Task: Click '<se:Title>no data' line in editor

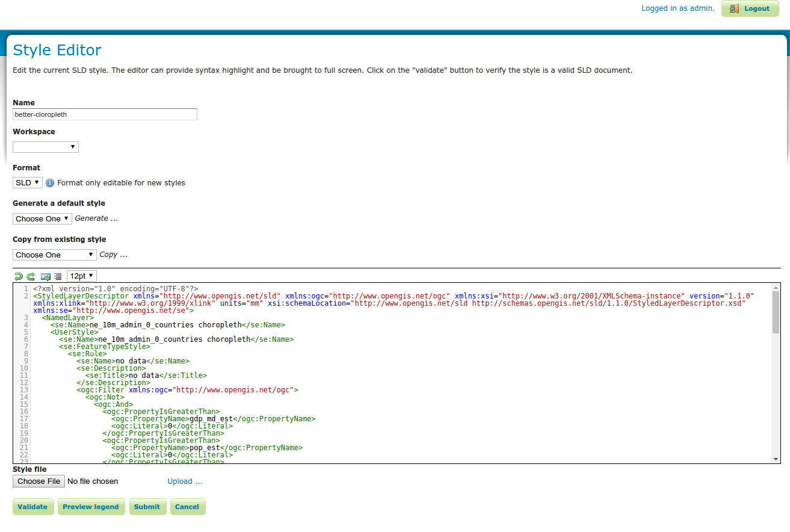Action: (x=144, y=376)
